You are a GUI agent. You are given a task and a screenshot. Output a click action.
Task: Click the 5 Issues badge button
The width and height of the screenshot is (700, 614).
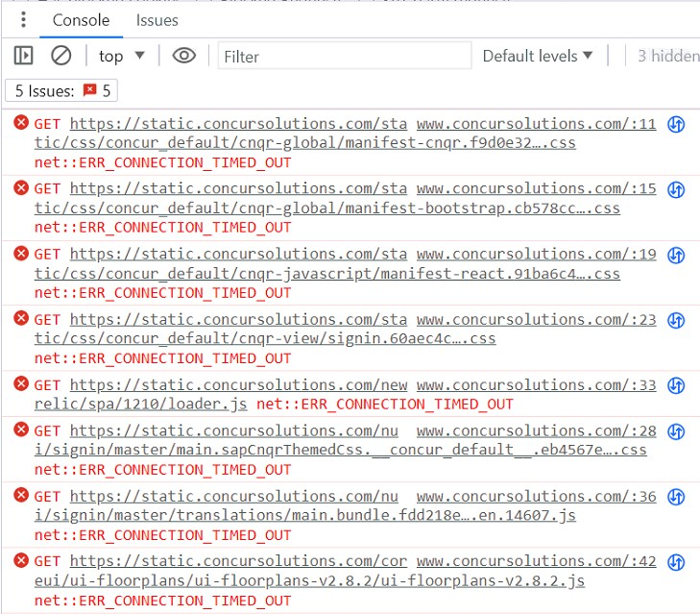tap(62, 91)
